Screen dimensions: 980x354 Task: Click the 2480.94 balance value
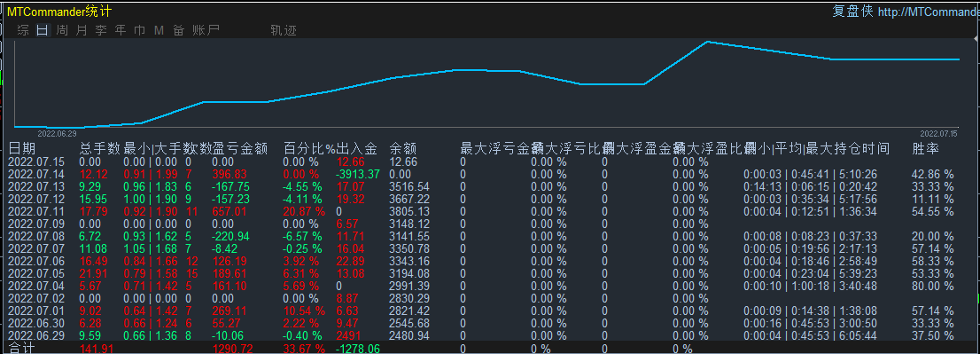[x=409, y=336]
